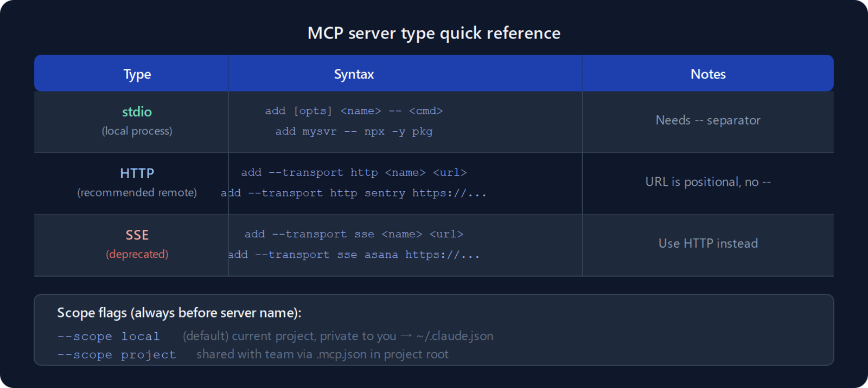Select 'add --transport sse <name> <url>' syntax
The width and height of the screenshot is (868, 388).
[354, 234]
